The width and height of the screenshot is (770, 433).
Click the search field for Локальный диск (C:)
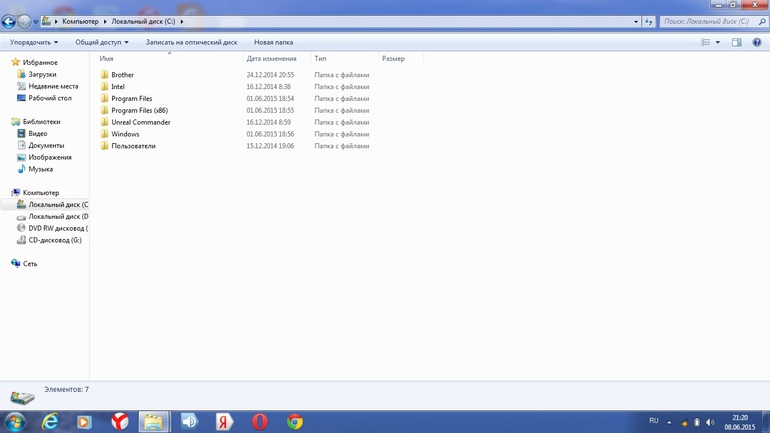pos(706,22)
